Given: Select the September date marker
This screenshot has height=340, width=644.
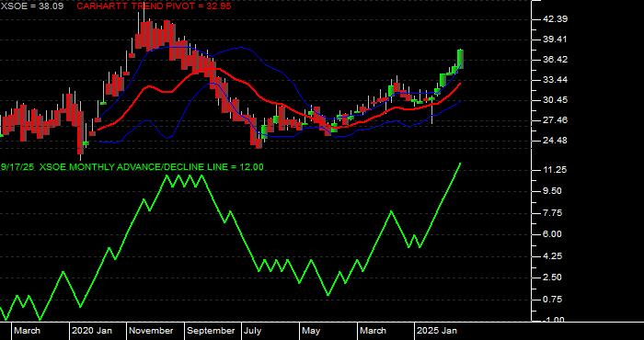Looking at the screenshot, I should click(211, 331).
